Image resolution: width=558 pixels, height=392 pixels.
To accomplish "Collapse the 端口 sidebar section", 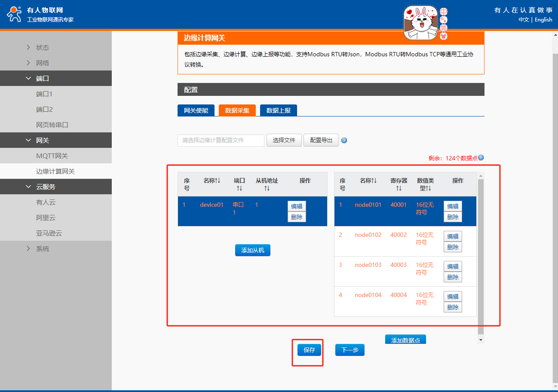I will 43,78.
